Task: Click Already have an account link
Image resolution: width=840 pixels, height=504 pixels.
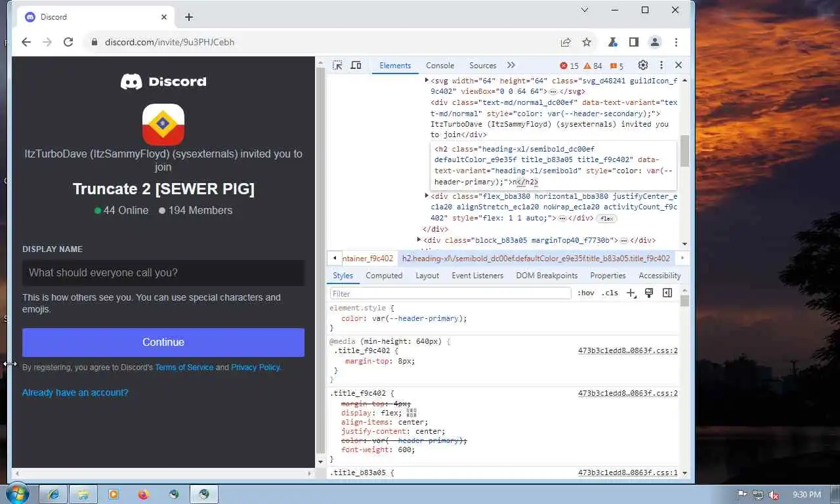Action: 75,392
